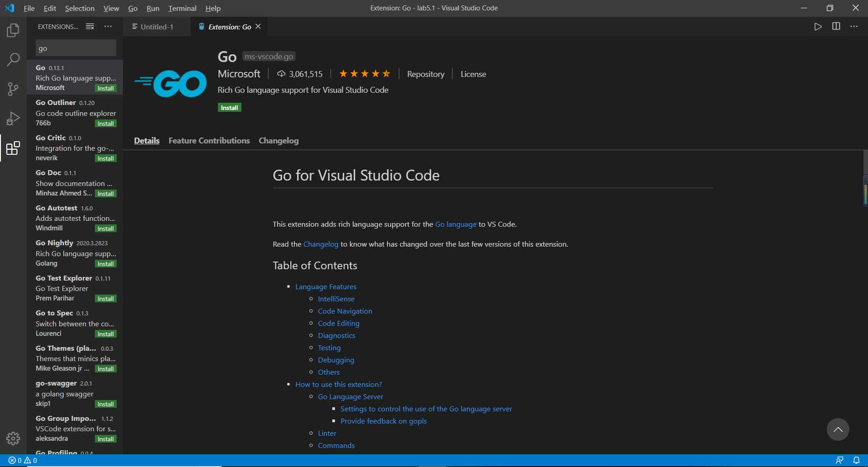868x467 pixels.
Task: Open editor more actions ellipsis
Action: pos(854,27)
